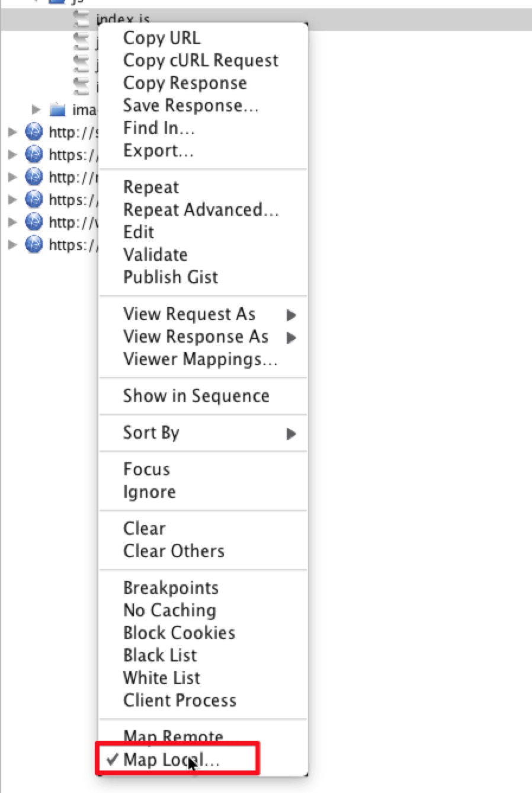Select the index.js file icon

[81, 18]
